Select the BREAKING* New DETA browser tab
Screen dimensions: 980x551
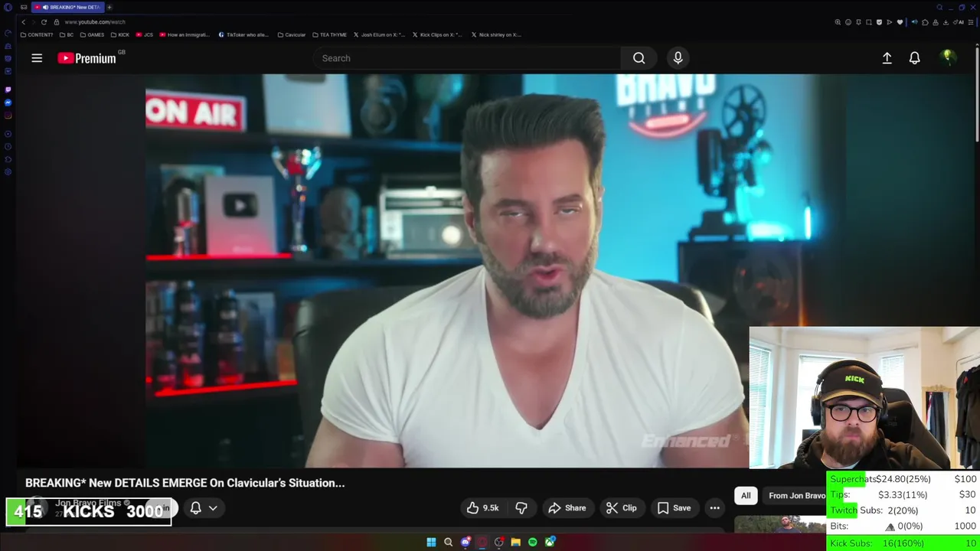tap(69, 7)
